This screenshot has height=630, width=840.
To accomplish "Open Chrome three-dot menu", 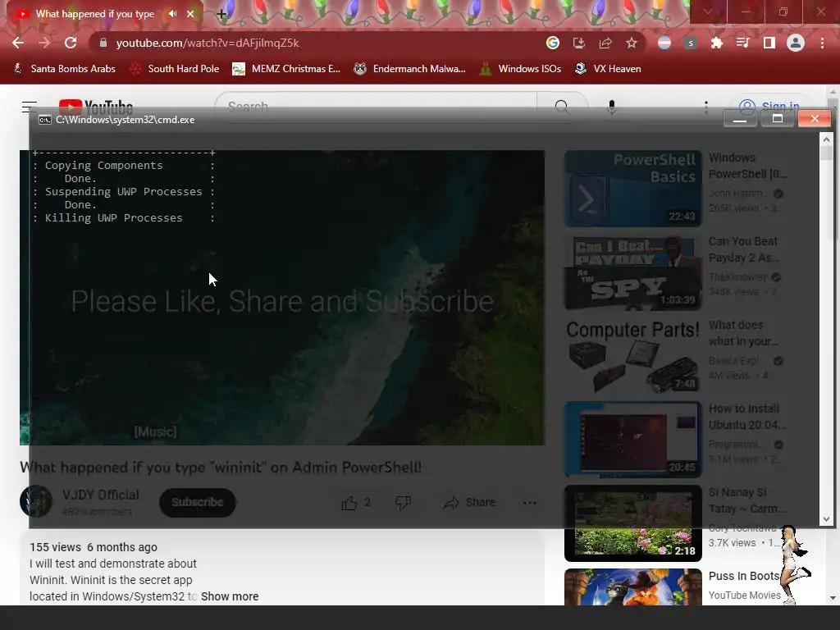I will [822, 43].
